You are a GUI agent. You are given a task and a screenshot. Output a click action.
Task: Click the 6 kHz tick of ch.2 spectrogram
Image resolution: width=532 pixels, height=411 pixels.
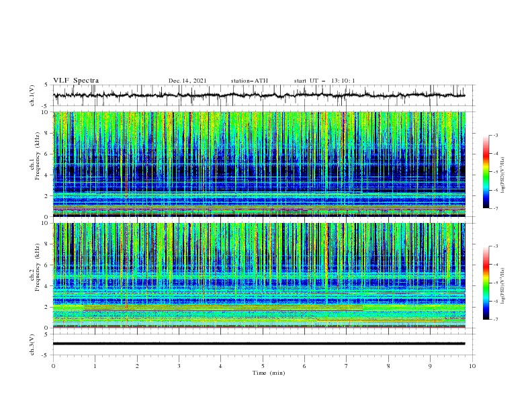(48, 265)
